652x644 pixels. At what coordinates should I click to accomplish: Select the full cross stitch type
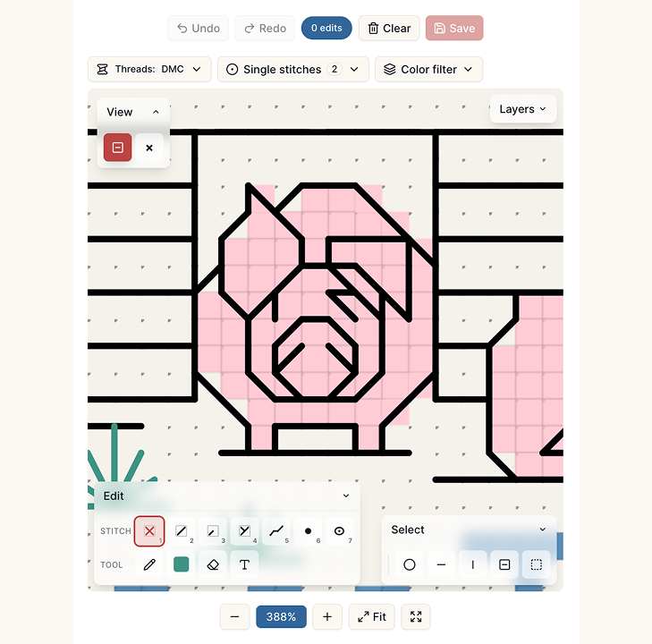(149, 531)
